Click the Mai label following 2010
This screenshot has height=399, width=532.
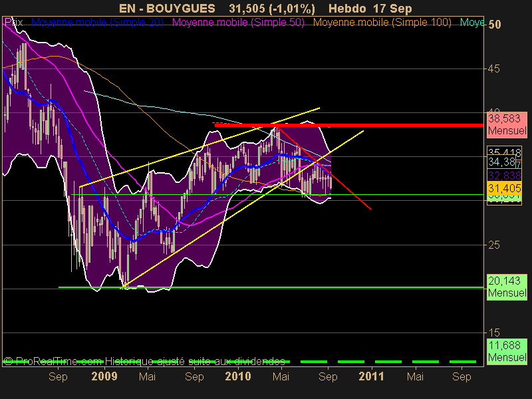click(x=281, y=376)
